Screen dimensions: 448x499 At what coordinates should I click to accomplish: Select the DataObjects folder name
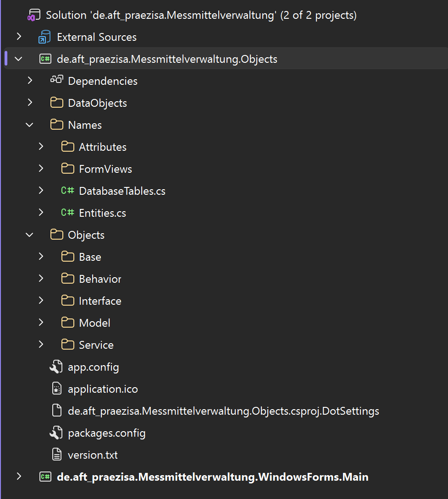pyautogui.click(x=97, y=103)
